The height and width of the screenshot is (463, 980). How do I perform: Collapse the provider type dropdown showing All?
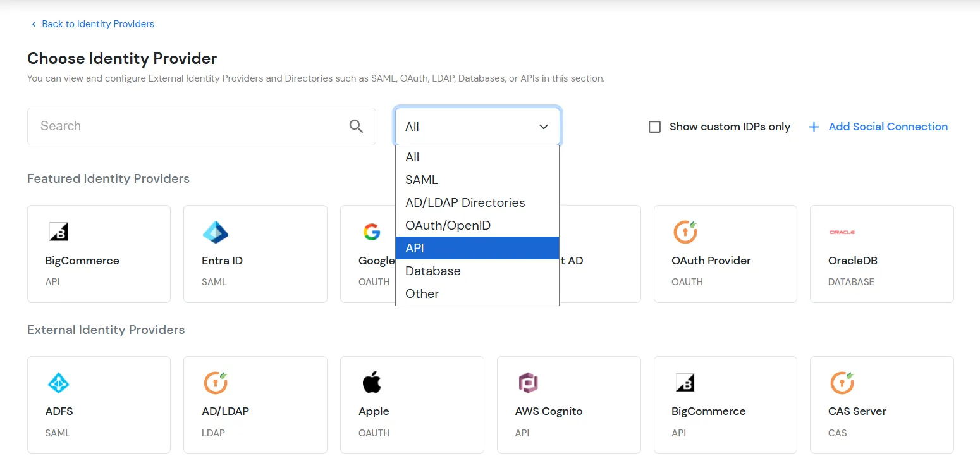coord(477,127)
